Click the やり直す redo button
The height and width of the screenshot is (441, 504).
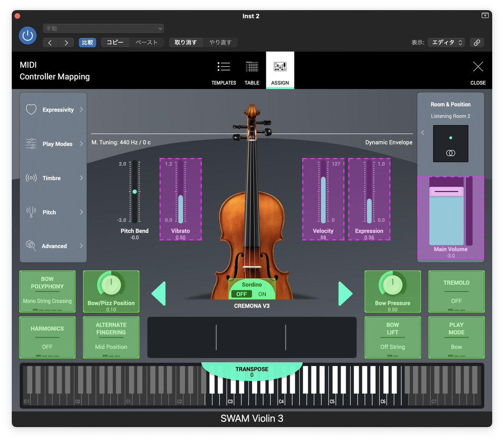220,42
